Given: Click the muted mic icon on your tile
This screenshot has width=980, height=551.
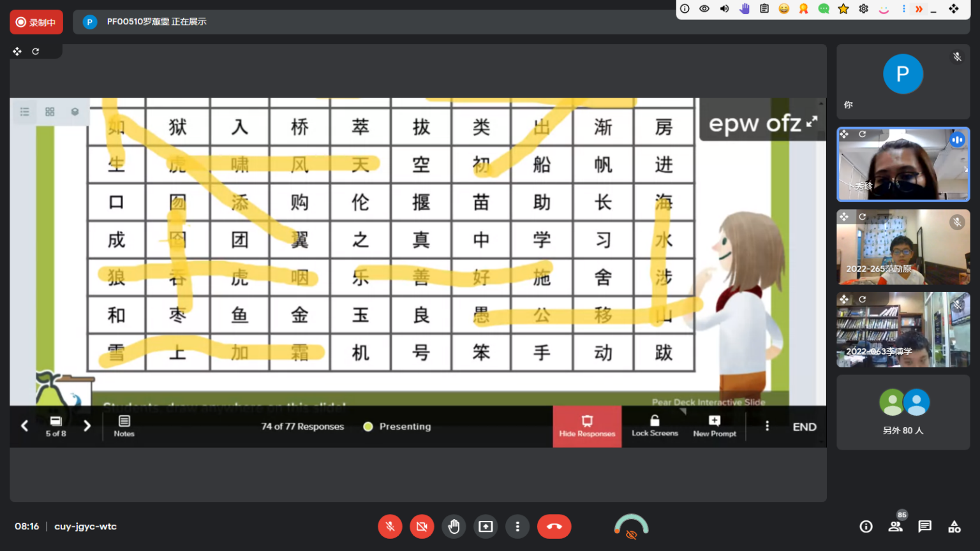Looking at the screenshot, I should coord(957,57).
